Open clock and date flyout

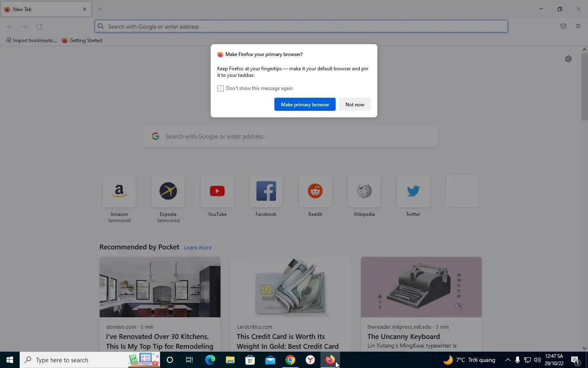pyautogui.click(x=554, y=360)
